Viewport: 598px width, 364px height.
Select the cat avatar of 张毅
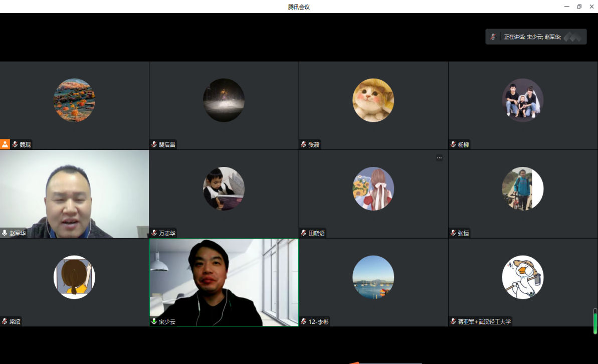coord(373,100)
